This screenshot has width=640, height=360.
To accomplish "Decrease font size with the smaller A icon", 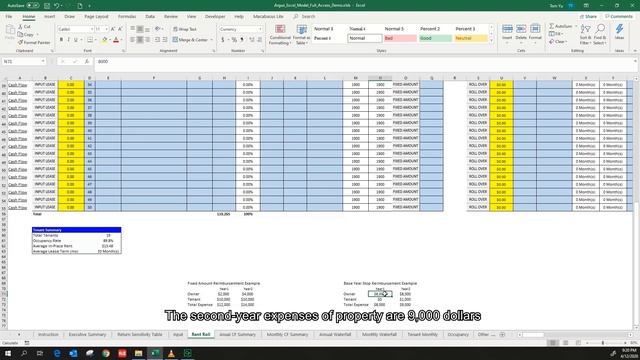I will point(120,29).
